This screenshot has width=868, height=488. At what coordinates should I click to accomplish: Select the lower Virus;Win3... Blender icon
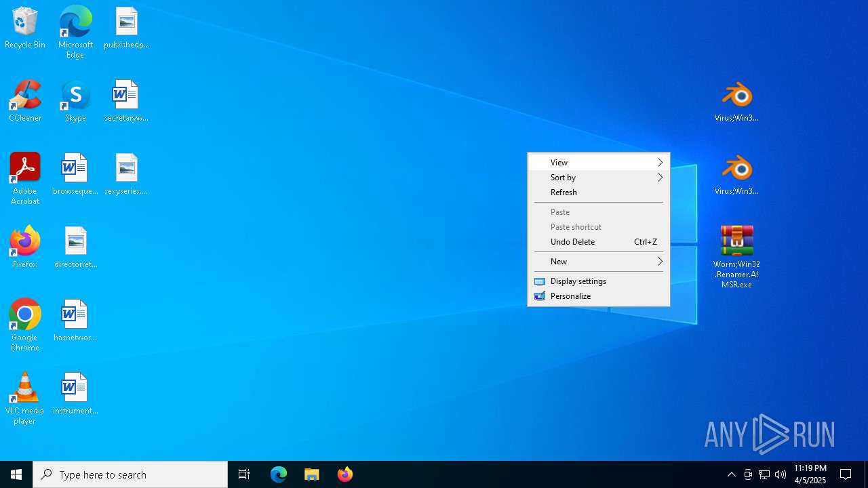(736, 175)
